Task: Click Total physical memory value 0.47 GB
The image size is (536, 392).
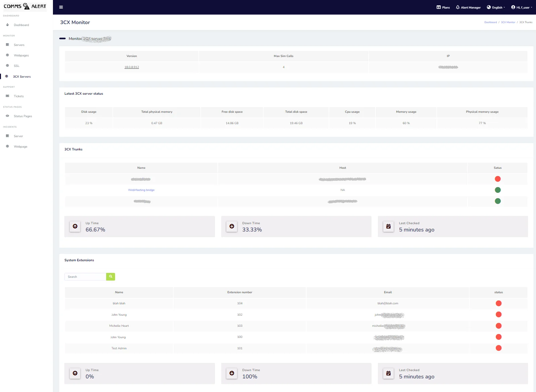Action: point(157,123)
